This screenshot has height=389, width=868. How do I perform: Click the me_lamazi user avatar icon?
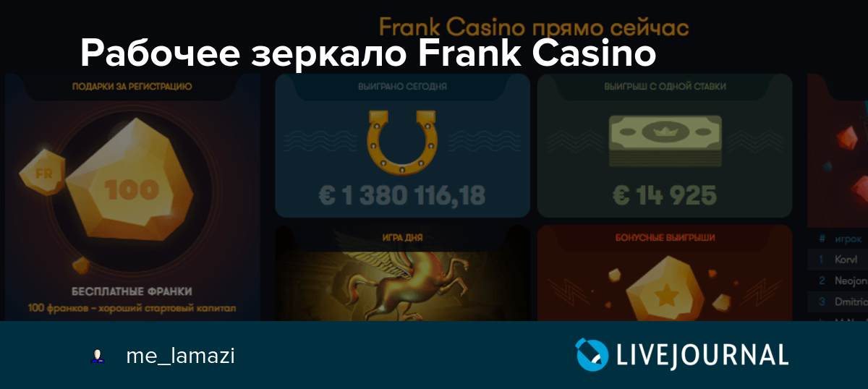(97, 356)
